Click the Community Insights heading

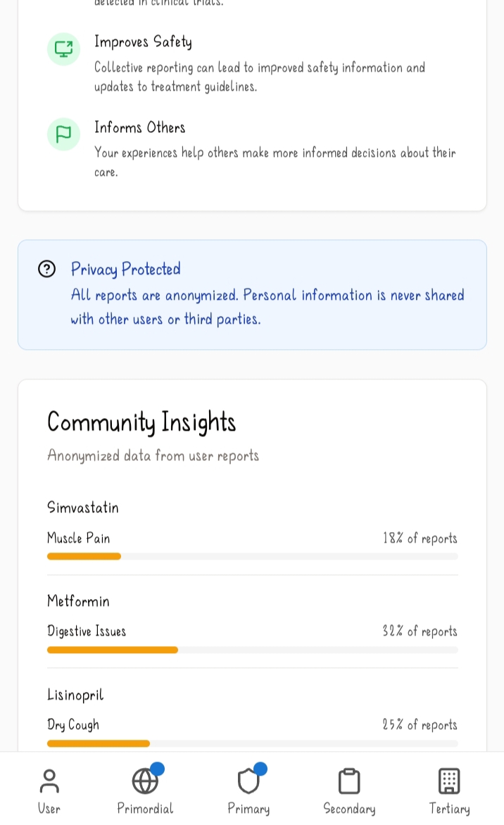coord(141,422)
